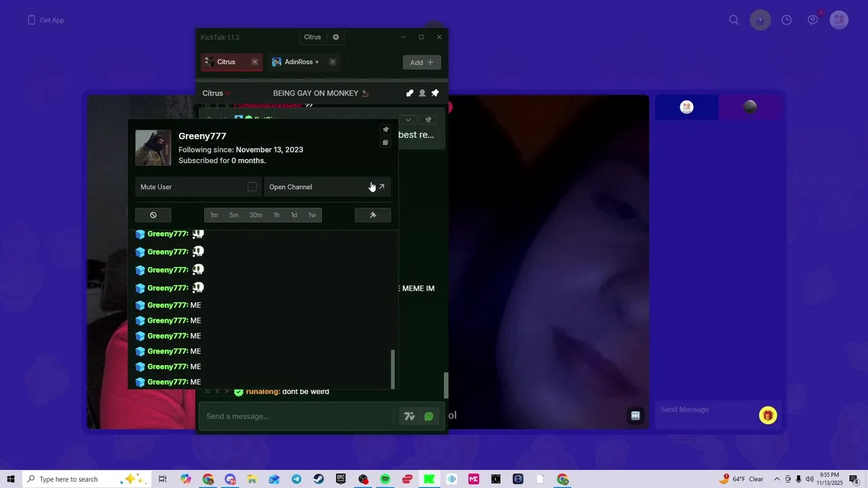Click the KickTalk chat scrollbar

point(446,385)
